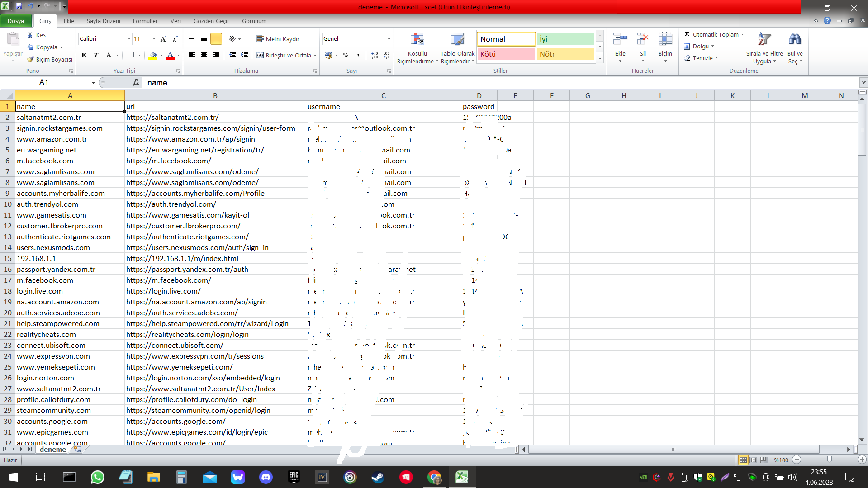The height and width of the screenshot is (488, 868).
Task: Click the fill color yellow swatch
Action: 153,55
